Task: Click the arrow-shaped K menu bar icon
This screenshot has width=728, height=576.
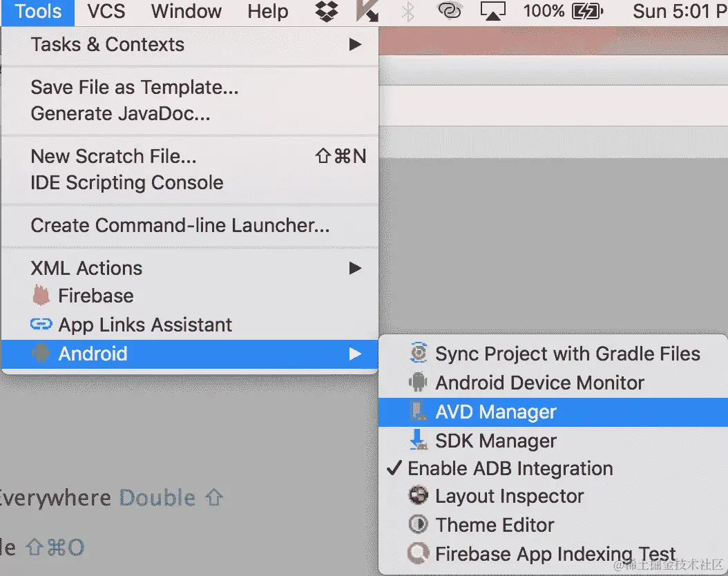Action: pyautogui.click(x=367, y=11)
